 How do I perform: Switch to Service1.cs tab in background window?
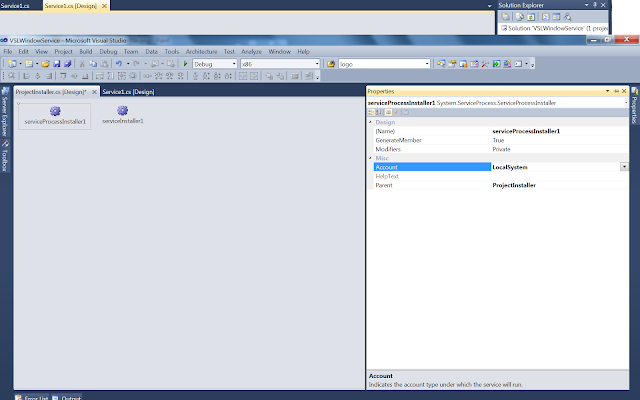(15, 6)
